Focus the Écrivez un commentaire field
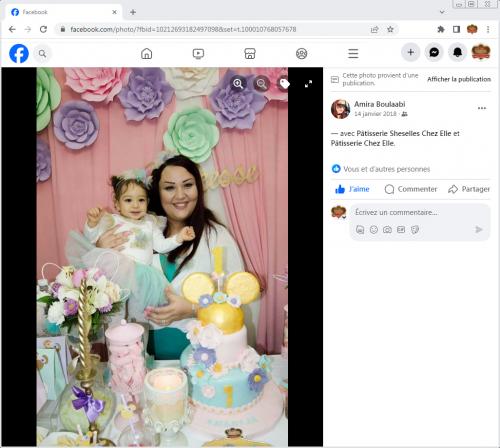500x448 pixels. coord(420,212)
